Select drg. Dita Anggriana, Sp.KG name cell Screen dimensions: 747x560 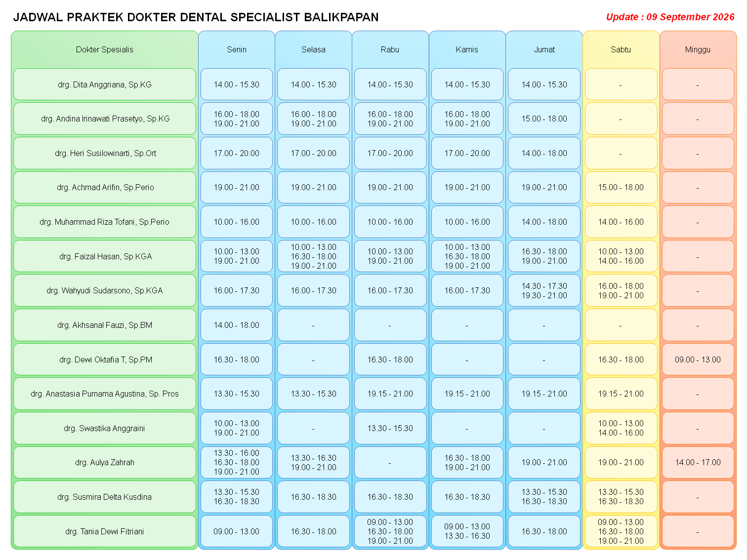105,84
